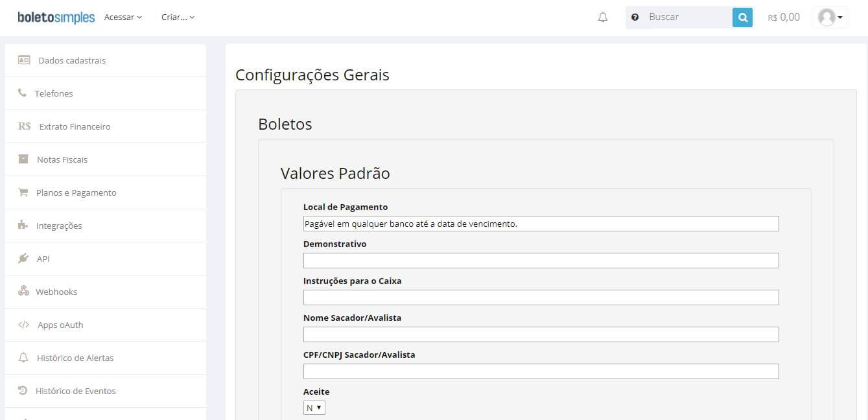Expand the Criar... dropdown menu
Image resolution: width=868 pixels, height=420 pixels.
coord(178,17)
